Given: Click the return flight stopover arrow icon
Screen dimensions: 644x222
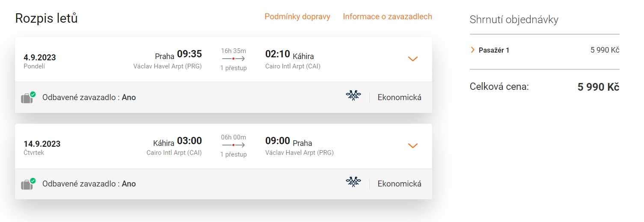Looking at the screenshot, I should [x=234, y=145].
